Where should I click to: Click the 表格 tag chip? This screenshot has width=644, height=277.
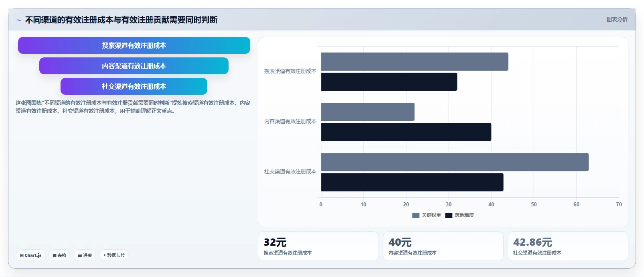tap(59, 255)
